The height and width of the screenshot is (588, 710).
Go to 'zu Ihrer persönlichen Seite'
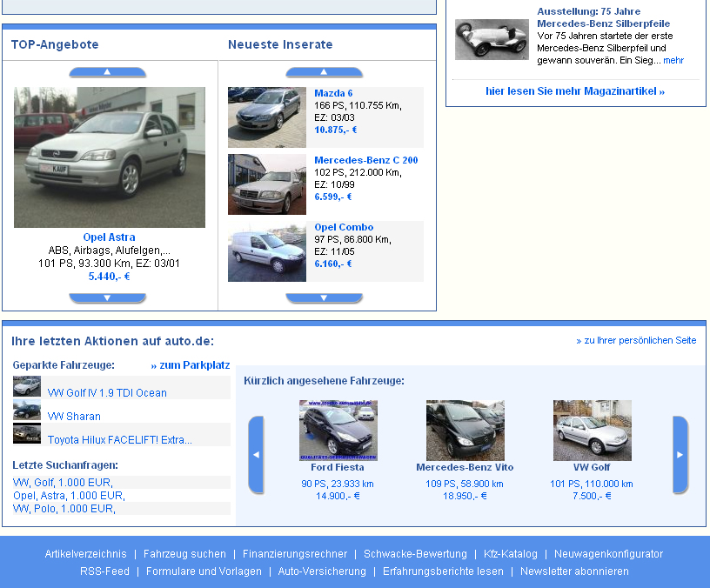(636, 340)
